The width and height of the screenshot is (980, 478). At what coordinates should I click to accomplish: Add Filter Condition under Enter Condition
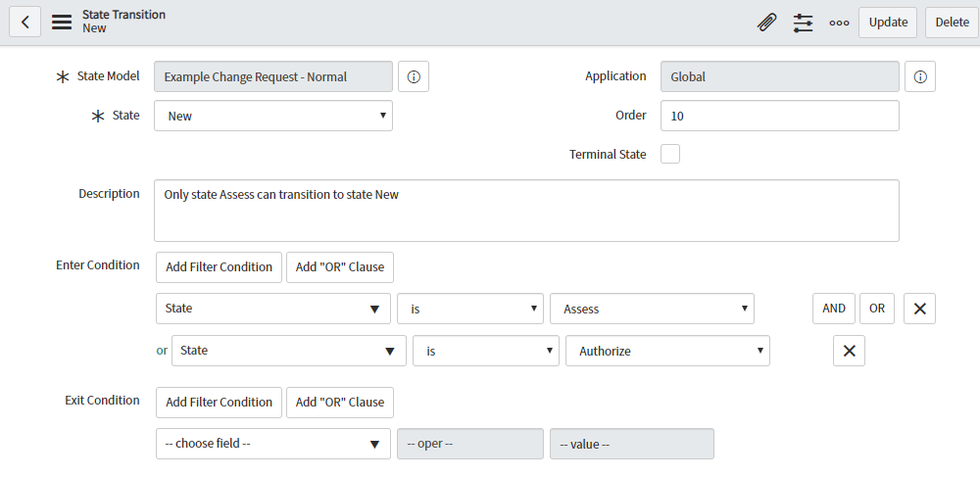coord(219,267)
